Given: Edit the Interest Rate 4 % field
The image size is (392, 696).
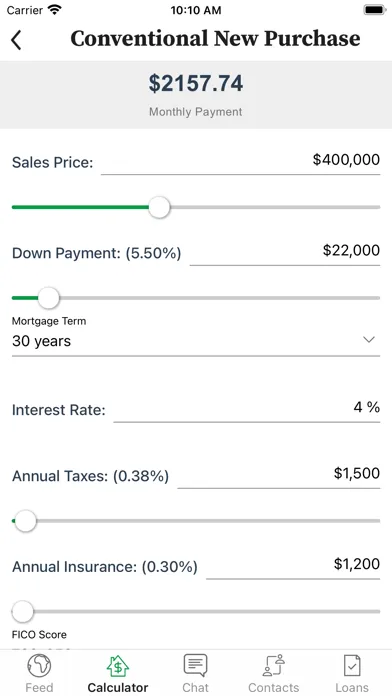Looking at the screenshot, I should click(246, 408).
